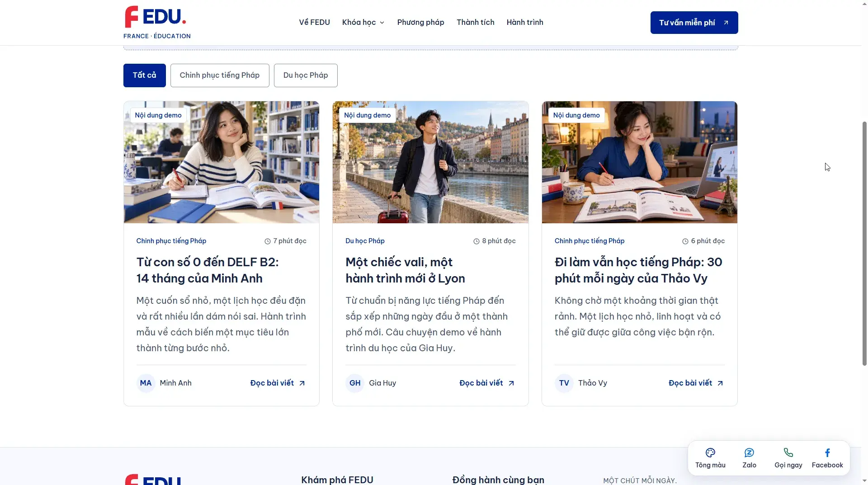Image resolution: width=868 pixels, height=485 pixels.
Task: Click the library study photo of Minh Anh
Action: (222, 162)
